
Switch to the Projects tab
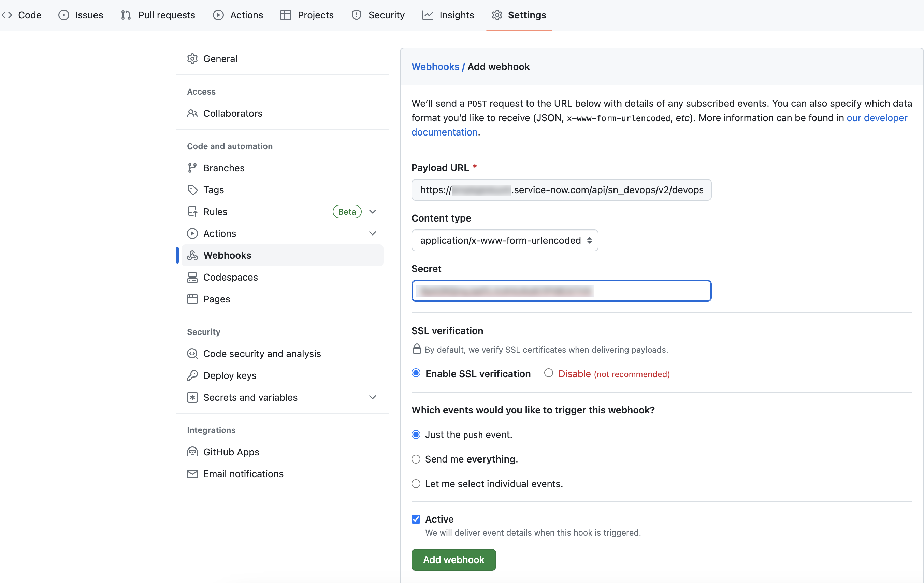[307, 15]
